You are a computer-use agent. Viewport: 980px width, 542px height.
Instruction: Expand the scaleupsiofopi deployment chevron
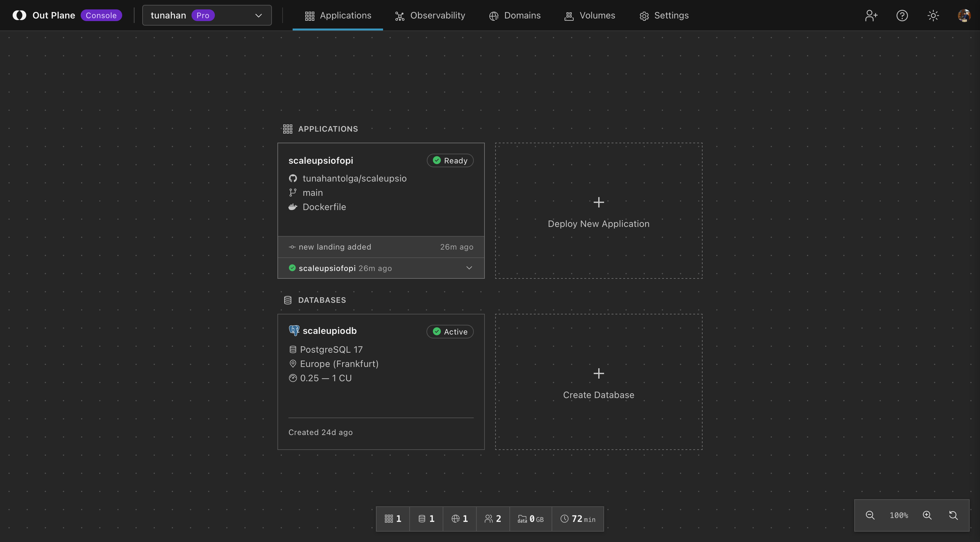[469, 268]
